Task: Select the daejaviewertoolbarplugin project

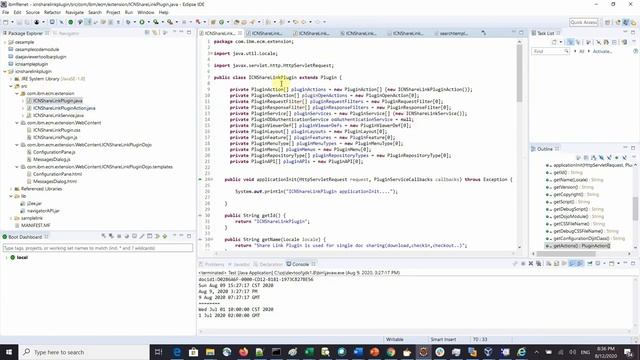Action: point(40,57)
